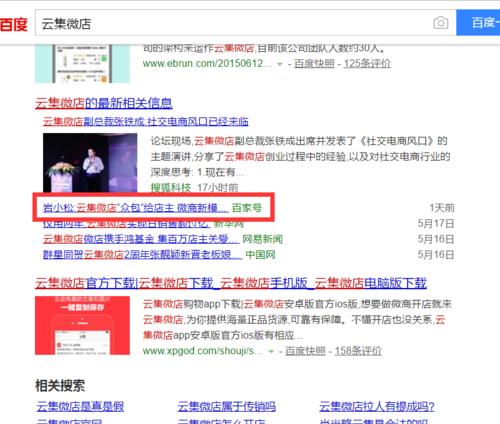Click the red app download thumbnail

point(82,325)
